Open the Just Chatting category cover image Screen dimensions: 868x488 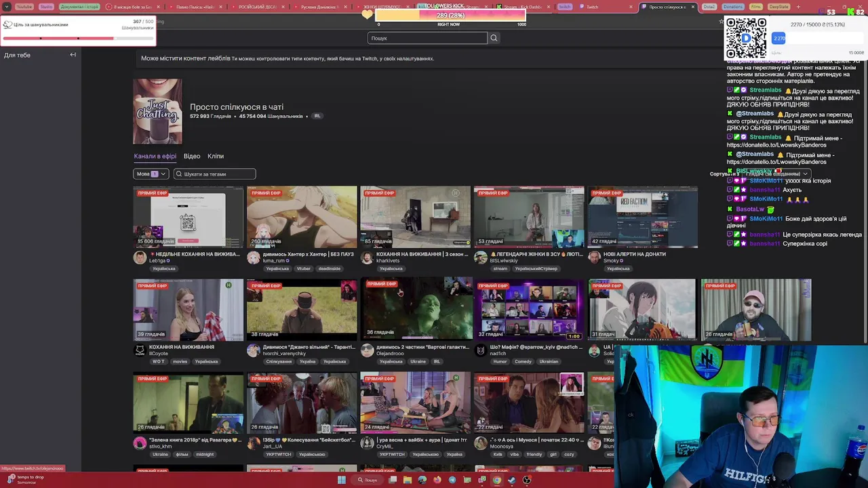157,111
